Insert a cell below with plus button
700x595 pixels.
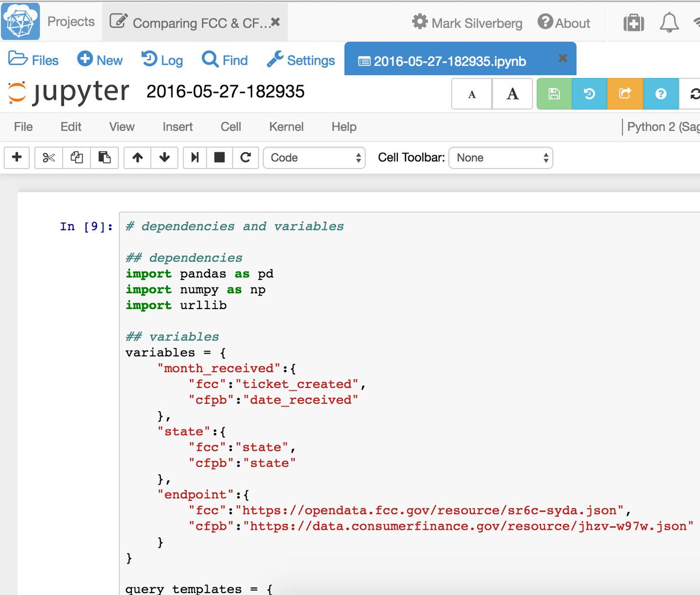[17, 157]
